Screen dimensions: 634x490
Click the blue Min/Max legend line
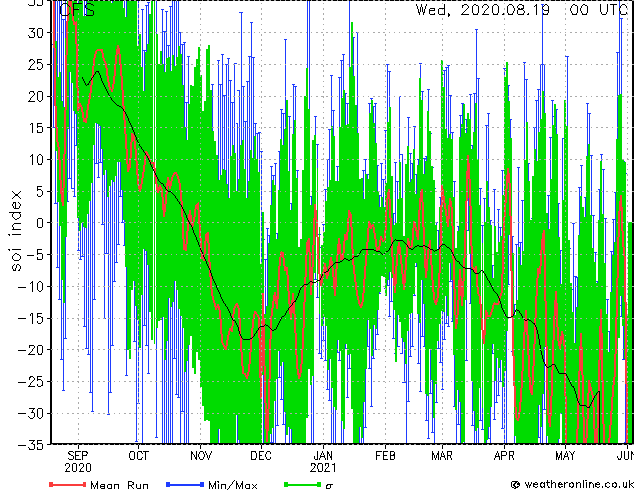click(x=185, y=484)
